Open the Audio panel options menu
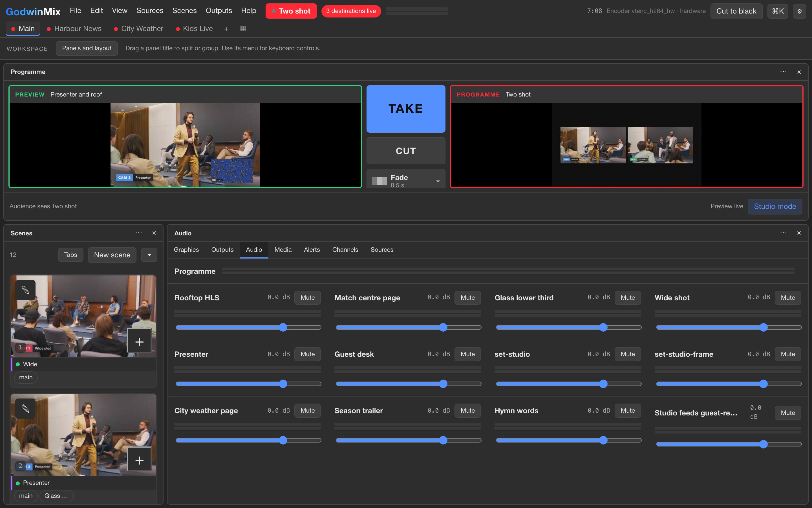812x508 pixels. pyautogui.click(x=783, y=233)
